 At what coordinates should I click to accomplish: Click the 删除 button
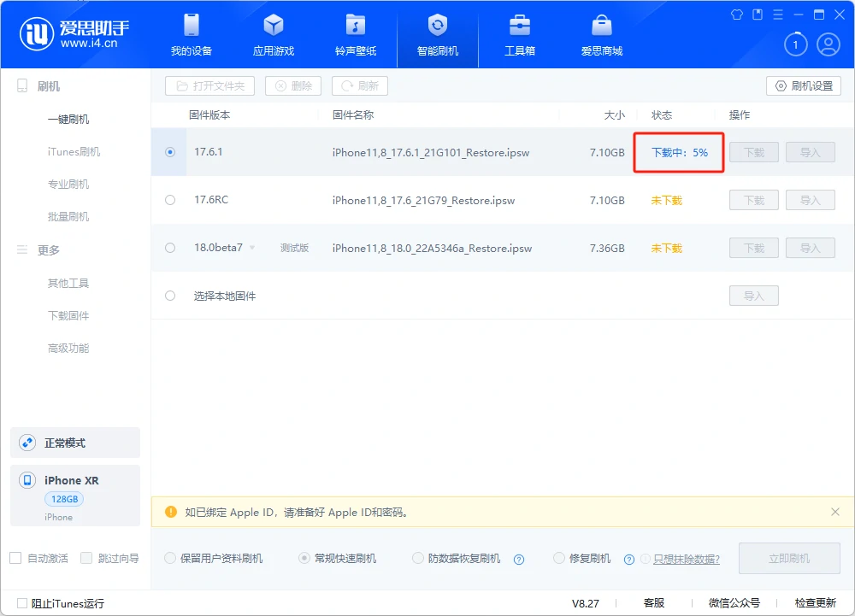tap(293, 86)
